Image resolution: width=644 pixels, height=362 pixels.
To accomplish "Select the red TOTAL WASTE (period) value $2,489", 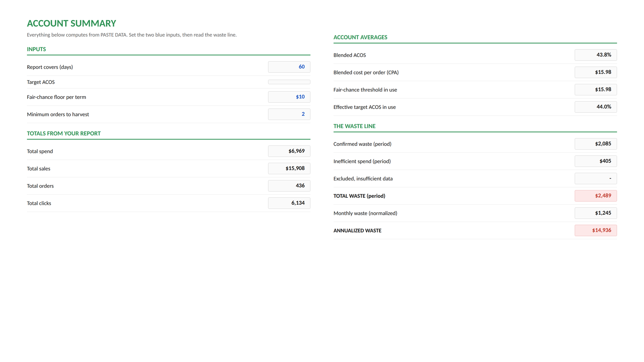I will (x=595, y=196).
